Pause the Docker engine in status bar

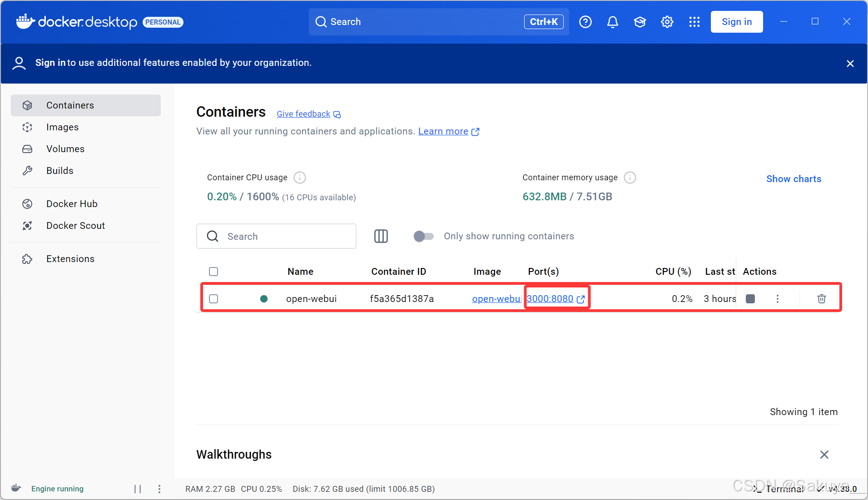click(x=138, y=489)
